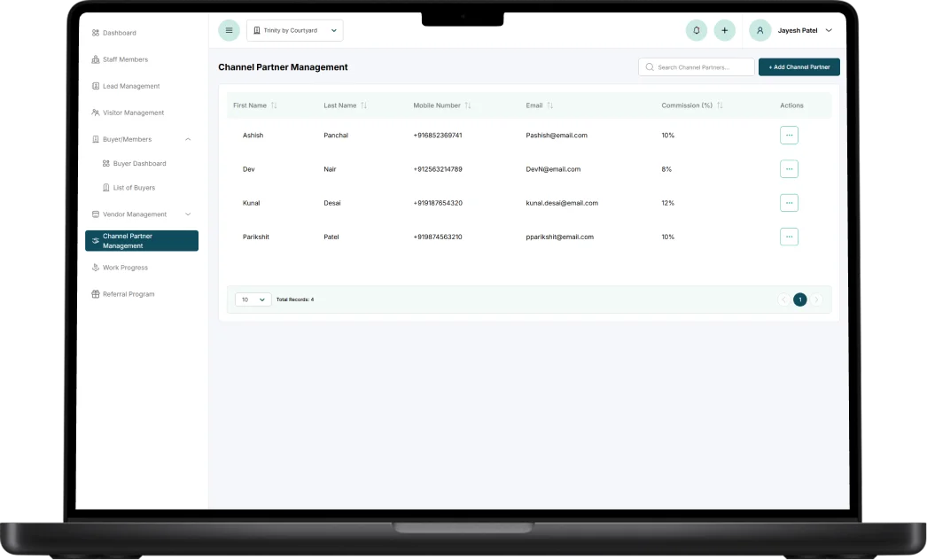Sort by Email column arrows
This screenshot has height=560, width=927.
click(549, 105)
